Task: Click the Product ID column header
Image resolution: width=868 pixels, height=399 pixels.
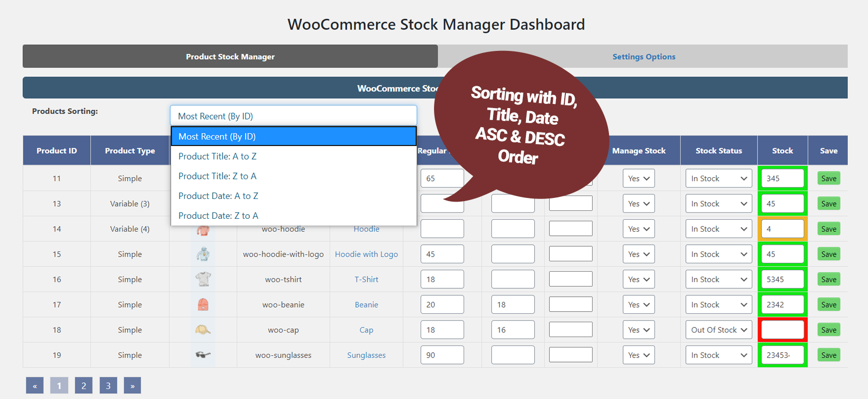Action: tap(57, 151)
